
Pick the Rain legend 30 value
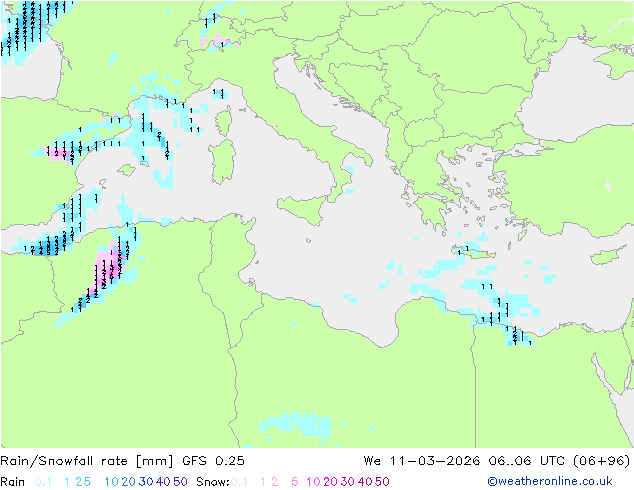146,482
